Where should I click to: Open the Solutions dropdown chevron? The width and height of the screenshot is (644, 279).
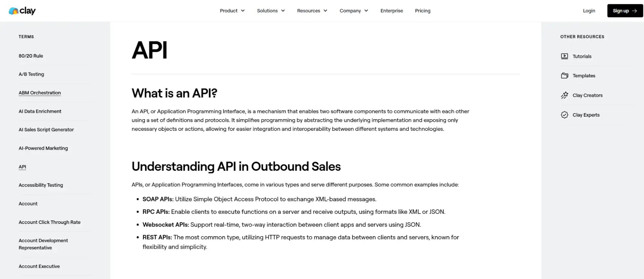[x=283, y=11]
